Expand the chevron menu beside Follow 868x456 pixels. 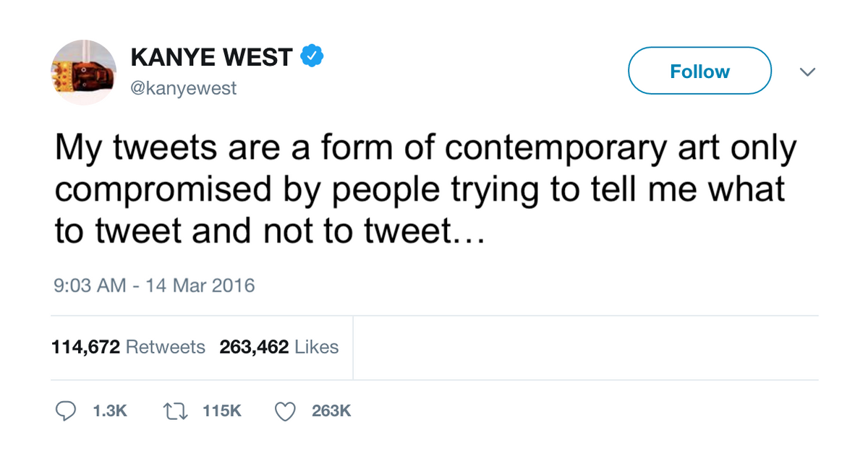[807, 72]
